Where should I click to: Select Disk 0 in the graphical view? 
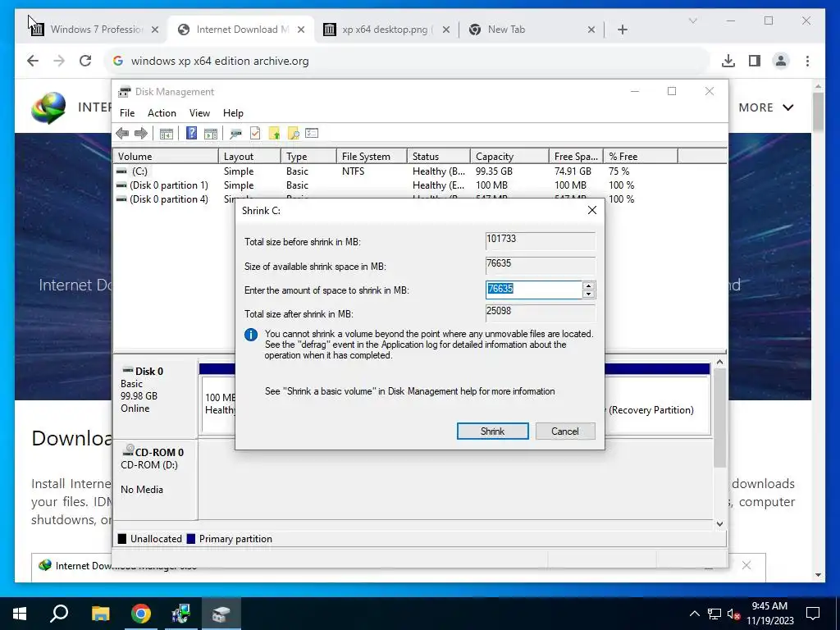155,399
